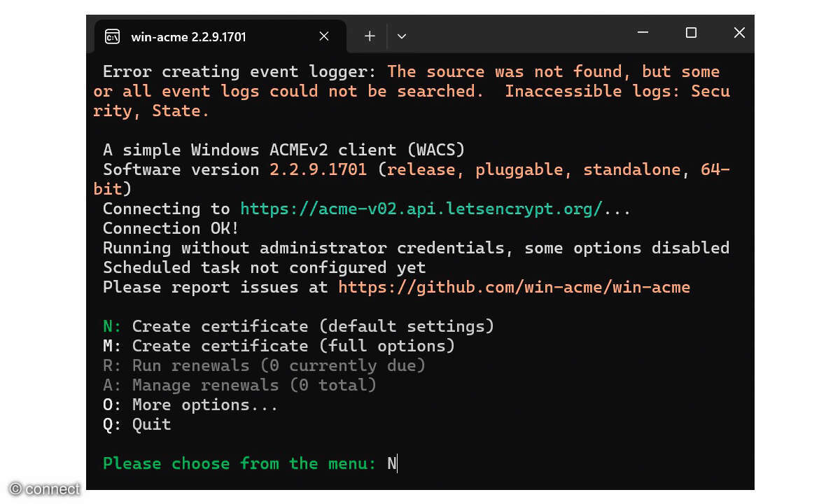Click the 'Q: Quit' menu line
840x504 pixels.
[x=136, y=424]
